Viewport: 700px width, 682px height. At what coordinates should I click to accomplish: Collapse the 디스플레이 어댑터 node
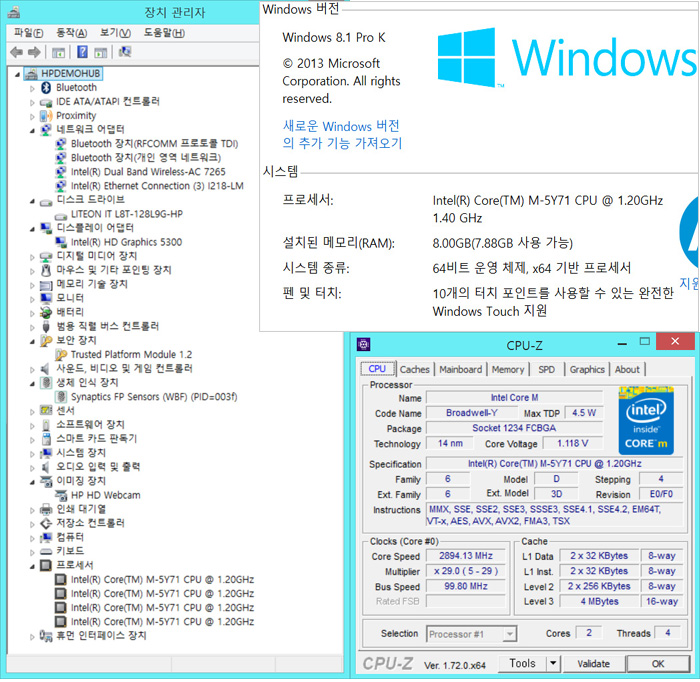pos(32,229)
